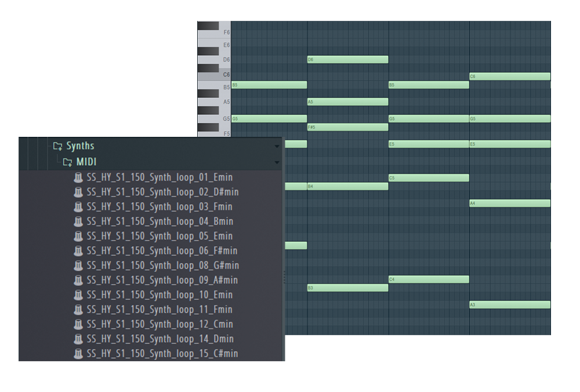The width and height of the screenshot is (580, 392).
Task: Select the SS_HY_S1_150_Synth_loop_02_D#min file
Action: [162, 192]
